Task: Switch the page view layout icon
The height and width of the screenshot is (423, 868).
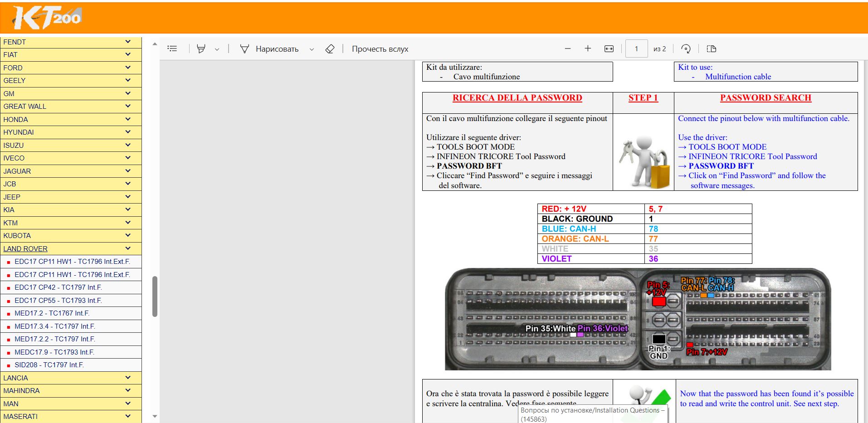Action: pos(711,49)
